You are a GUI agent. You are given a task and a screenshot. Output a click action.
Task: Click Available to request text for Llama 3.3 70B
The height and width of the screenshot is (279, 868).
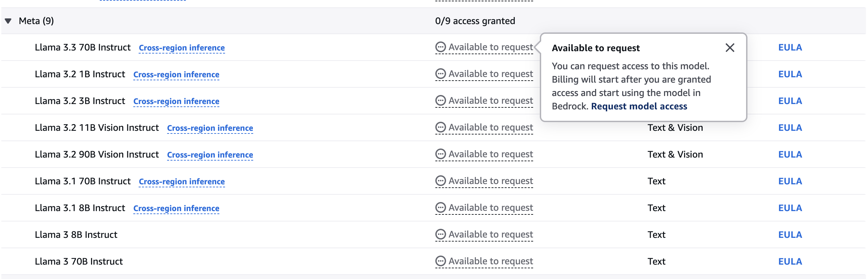[491, 47]
